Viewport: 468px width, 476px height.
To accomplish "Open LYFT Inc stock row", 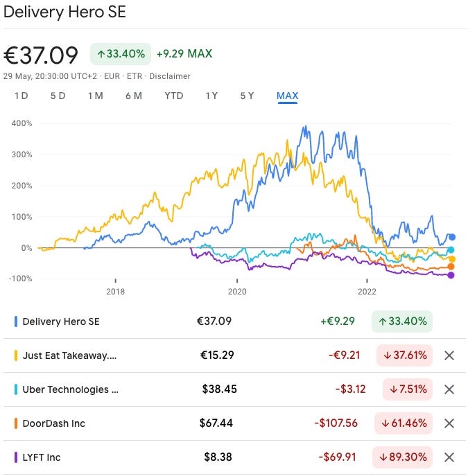I will point(234,457).
